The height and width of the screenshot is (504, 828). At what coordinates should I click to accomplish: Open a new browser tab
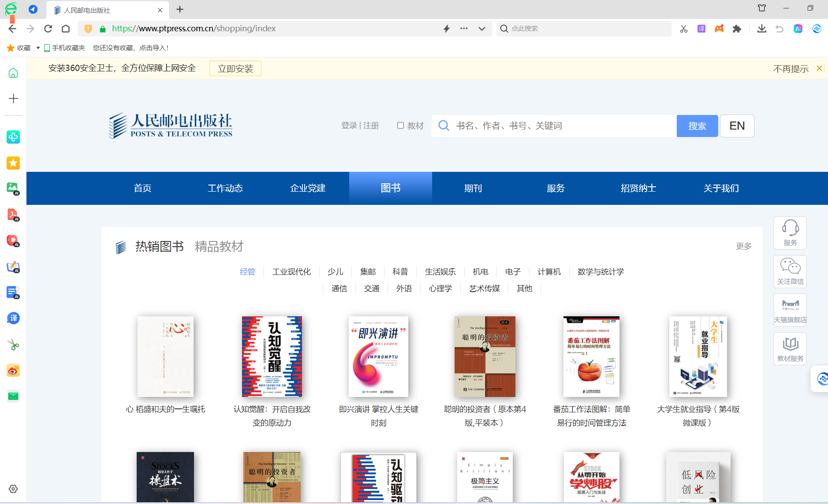[x=180, y=9]
